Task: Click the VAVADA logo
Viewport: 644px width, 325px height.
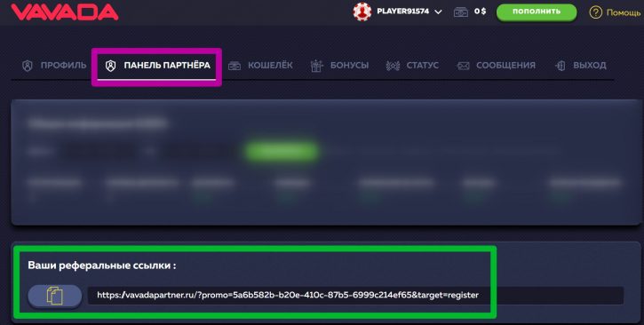Action: 65,12
